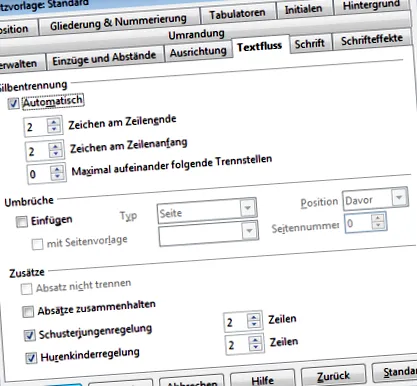Screen dimensions: 417x386
Task: Toggle the Hurenkinderregelung checkbox
Action: (31, 358)
